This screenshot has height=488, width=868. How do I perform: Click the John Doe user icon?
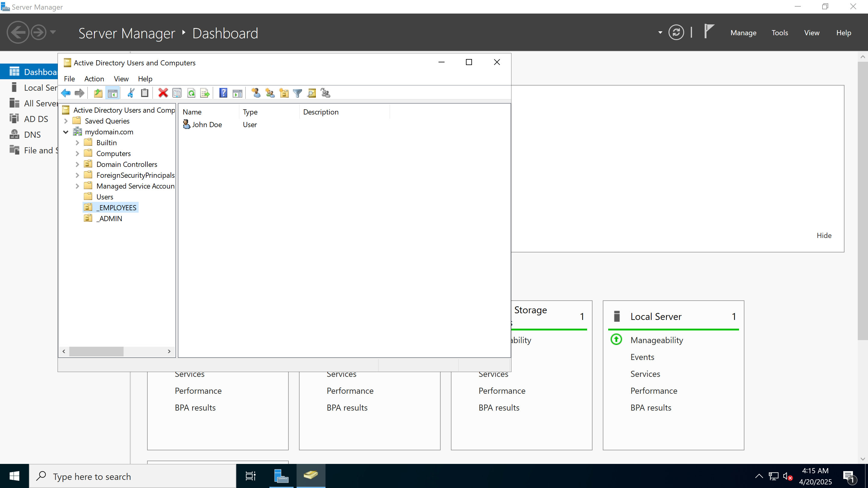click(186, 124)
